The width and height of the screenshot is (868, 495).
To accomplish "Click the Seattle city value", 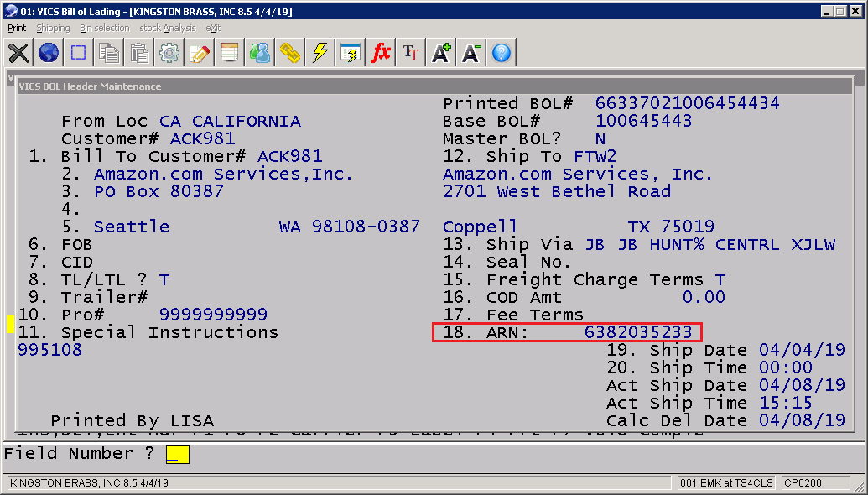I will 132,227.
